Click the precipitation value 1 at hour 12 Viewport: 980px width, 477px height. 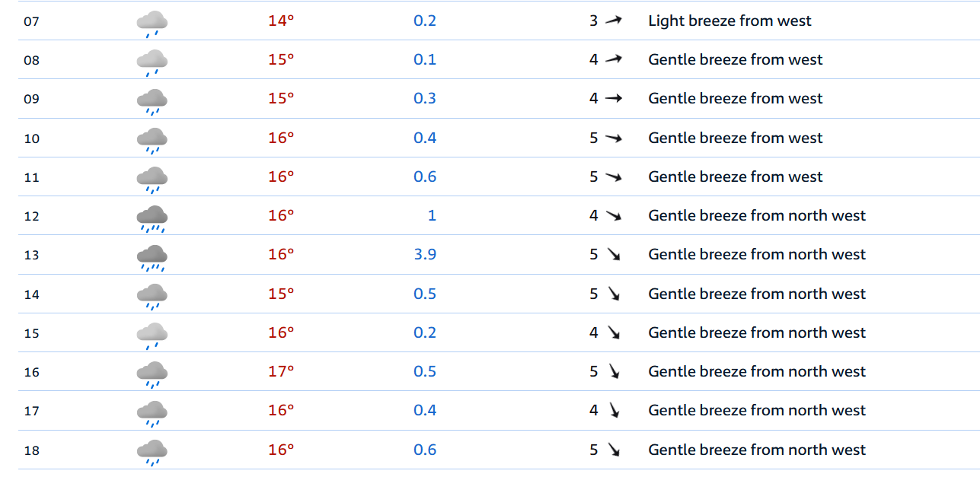tap(432, 216)
